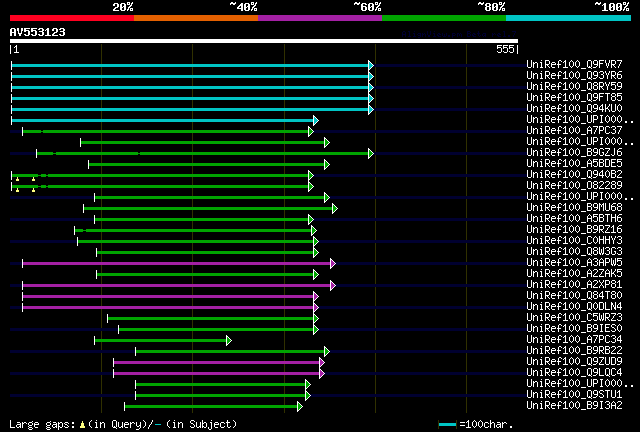Select hit label UniRef100_Q84T80
Screen dimensions: 640x432
pos(574,296)
